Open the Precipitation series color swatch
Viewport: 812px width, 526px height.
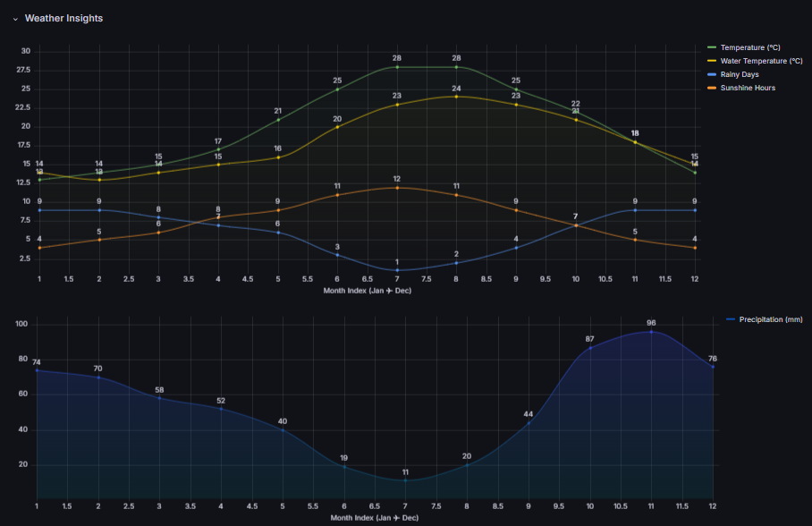(730, 319)
